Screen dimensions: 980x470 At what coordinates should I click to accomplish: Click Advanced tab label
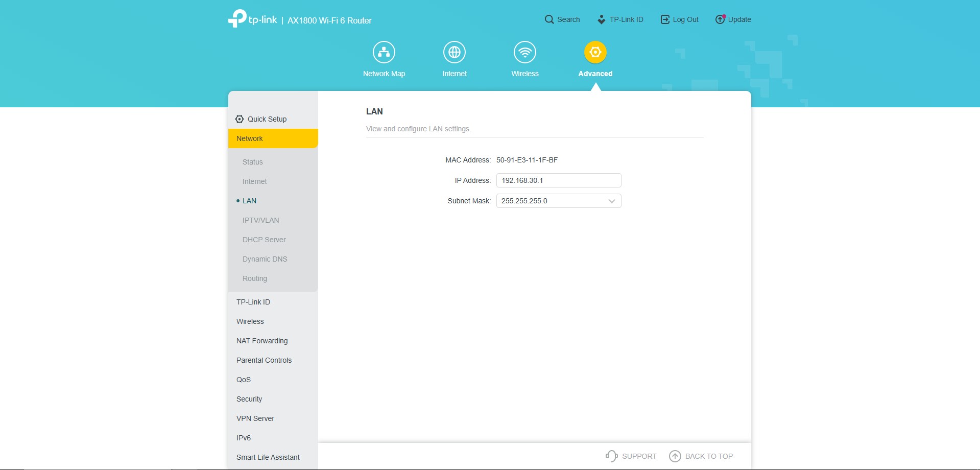(x=595, y=74)
